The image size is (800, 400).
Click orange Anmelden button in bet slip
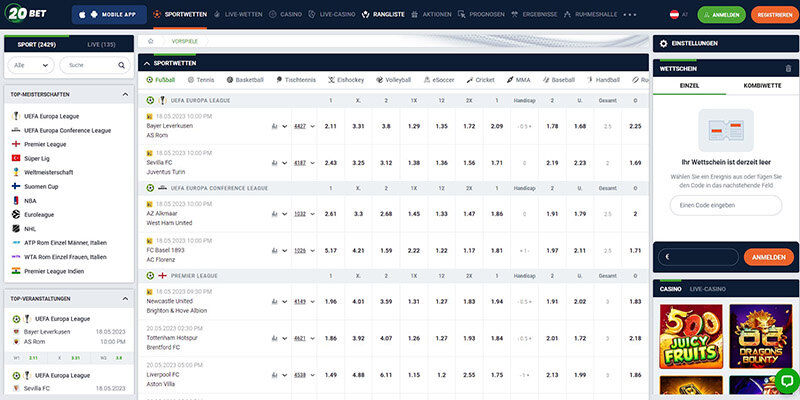click(x=768, y=257)
